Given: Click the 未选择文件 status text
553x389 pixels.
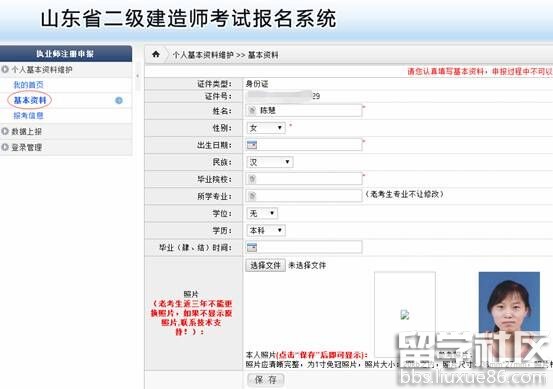Looking at the screenshot, I should (307, 266).
